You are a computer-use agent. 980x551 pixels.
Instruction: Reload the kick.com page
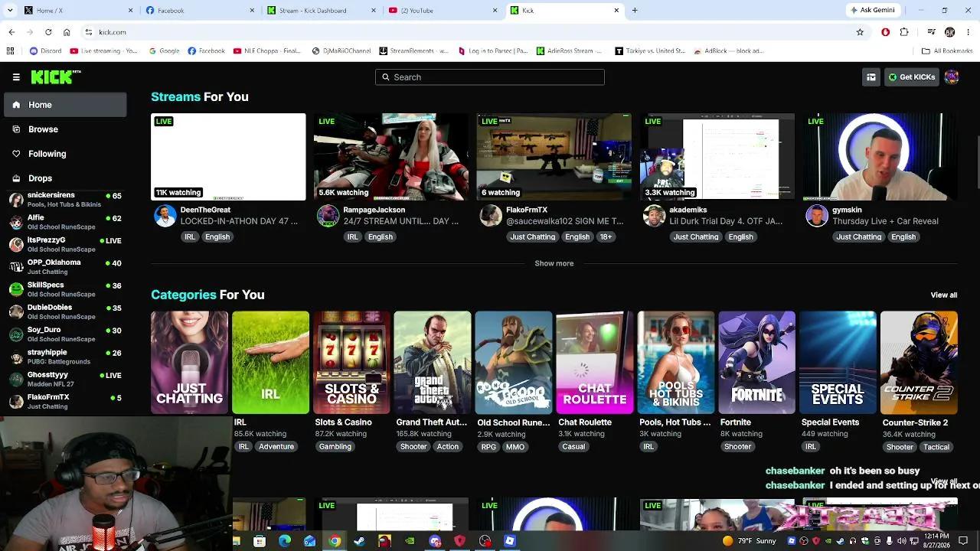point(48,32)
